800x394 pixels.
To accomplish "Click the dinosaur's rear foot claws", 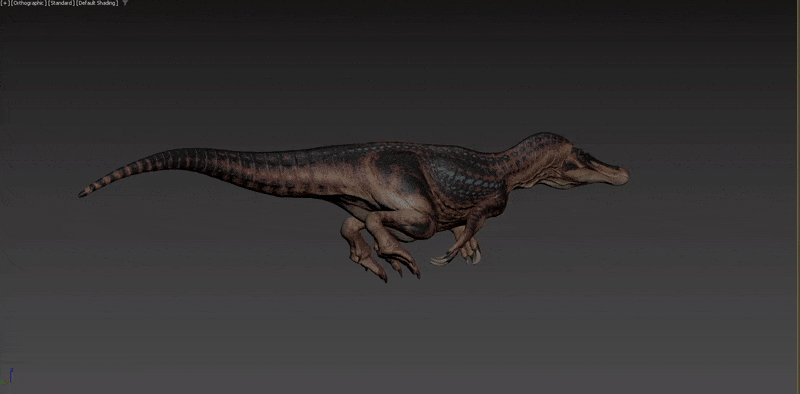I will (403, 265).
